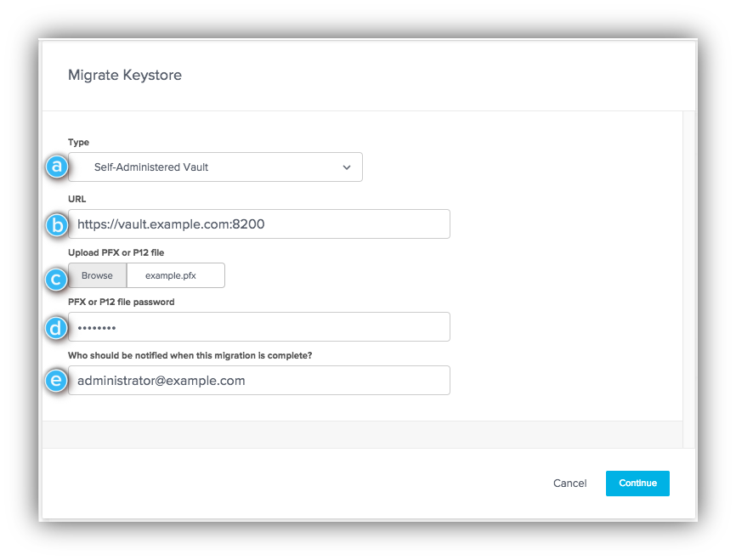Click the notification email field administrator@example.com

point(259,380)
